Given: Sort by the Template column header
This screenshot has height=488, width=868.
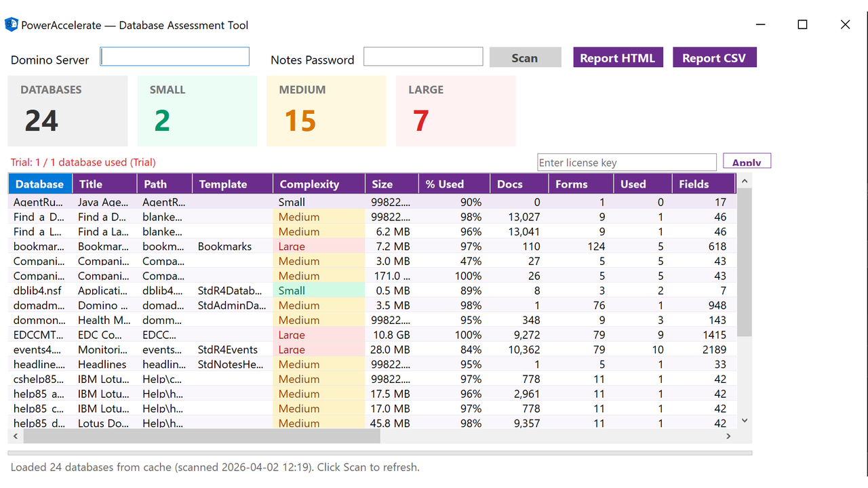Looking at the screenshot, I should (233, 184).
